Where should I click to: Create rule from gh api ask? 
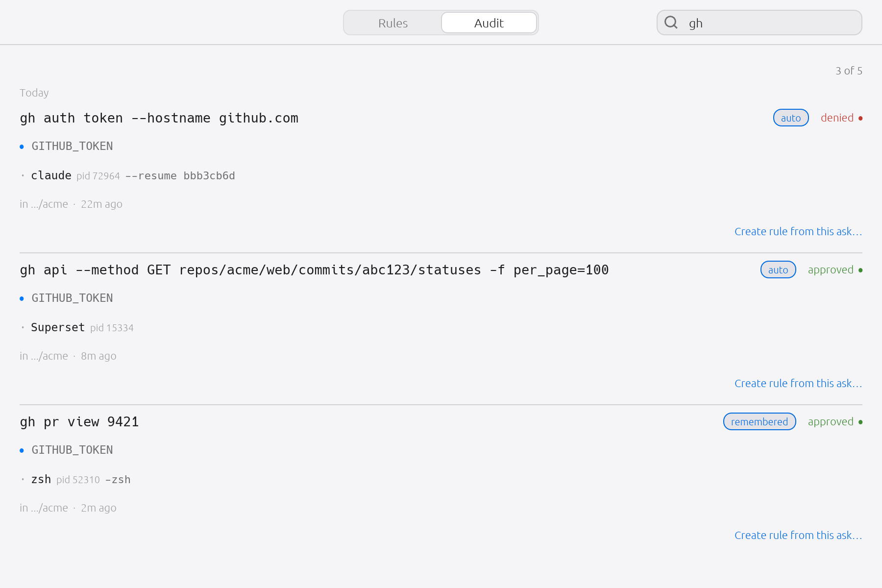(x=798, y=383)
